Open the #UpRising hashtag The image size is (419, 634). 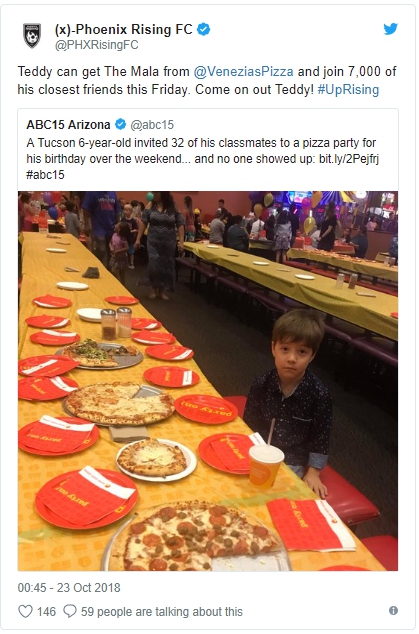(348, 89)
